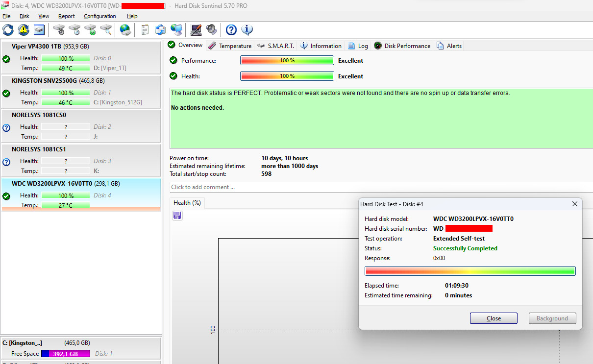Click the elapsed time value 01:09:30
This screenshot has height=364, width=593.
(456, 286)
